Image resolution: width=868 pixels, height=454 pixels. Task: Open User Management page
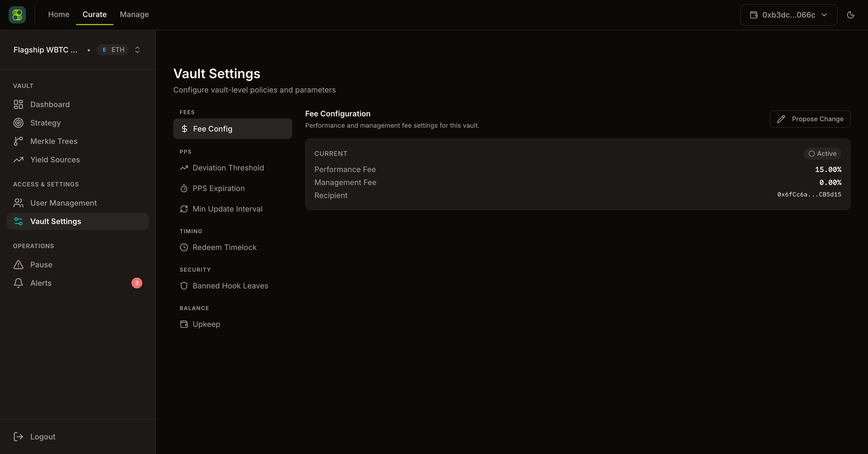pyautogui.click(x=78, y=203)
